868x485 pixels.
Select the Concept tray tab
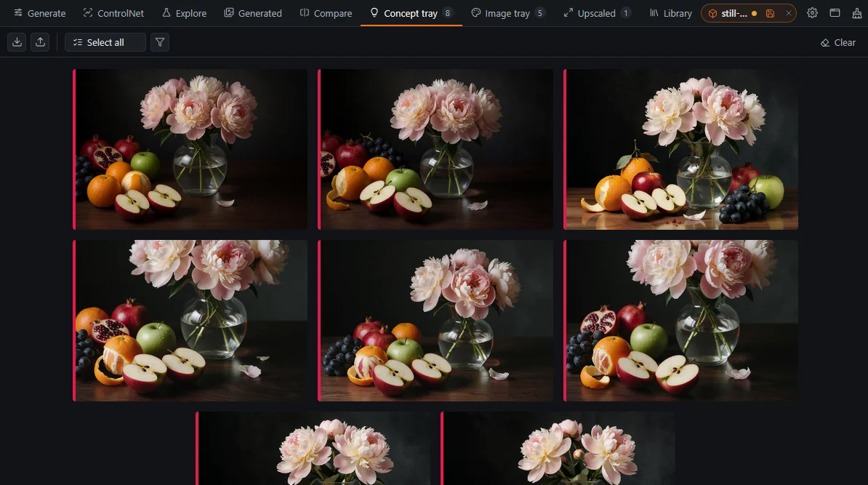tap(411, 13)
